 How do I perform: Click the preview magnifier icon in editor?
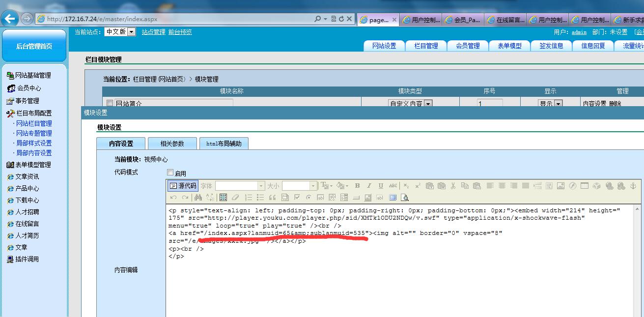[405, 198]
